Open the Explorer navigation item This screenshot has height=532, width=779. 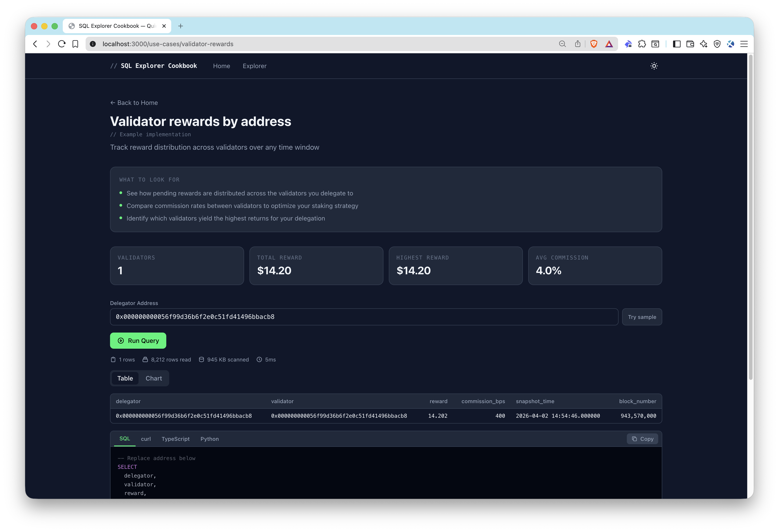coord(254,66)
